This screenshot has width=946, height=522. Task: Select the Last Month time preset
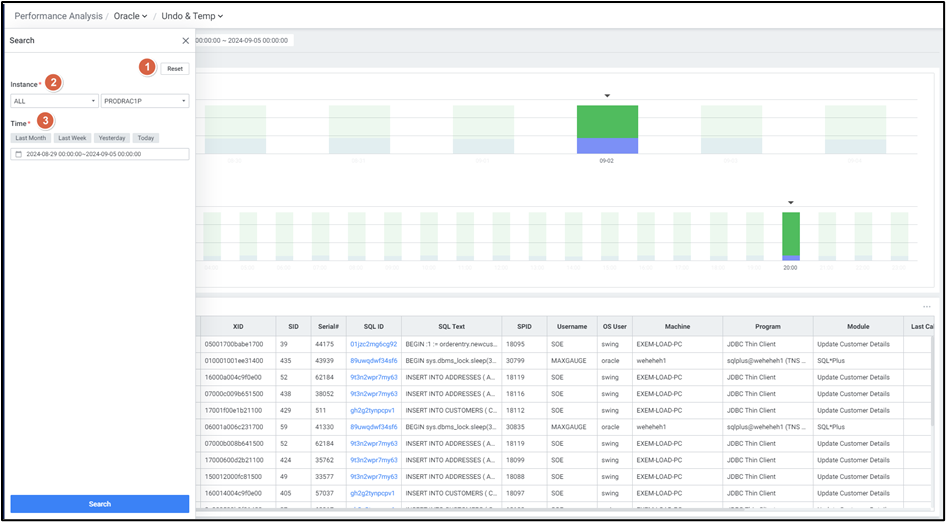[x=30, y=138]
